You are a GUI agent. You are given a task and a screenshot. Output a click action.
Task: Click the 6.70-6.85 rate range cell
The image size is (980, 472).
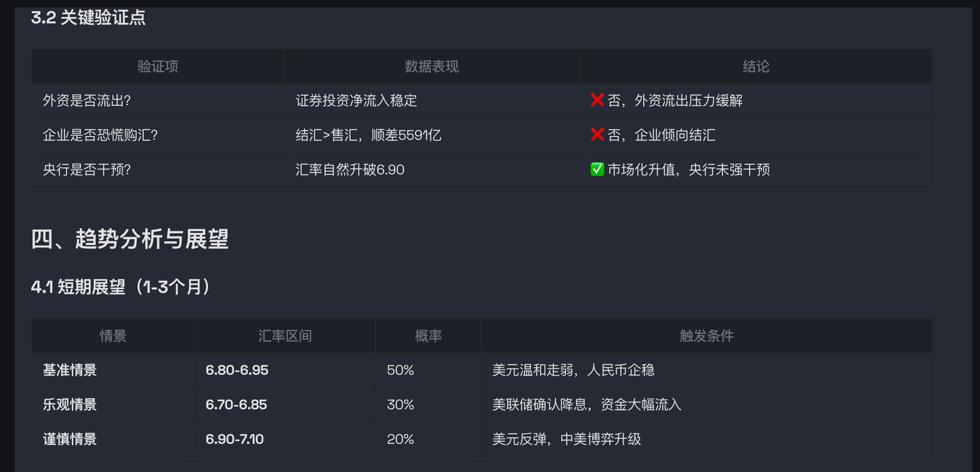236,404
